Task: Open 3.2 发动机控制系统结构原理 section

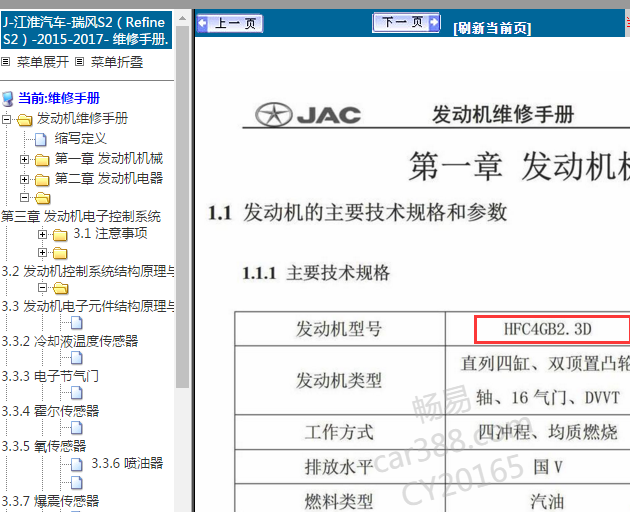Action: pyautogui.click(x=88, y=271)
